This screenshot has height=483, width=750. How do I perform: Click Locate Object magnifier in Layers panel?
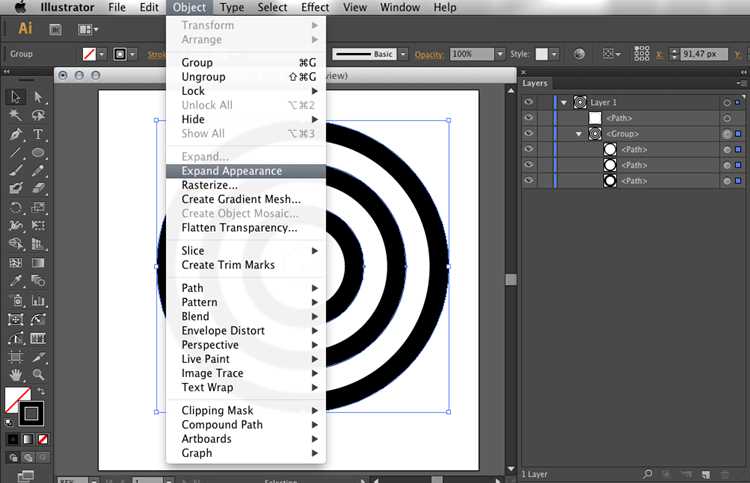pos(648,474)
